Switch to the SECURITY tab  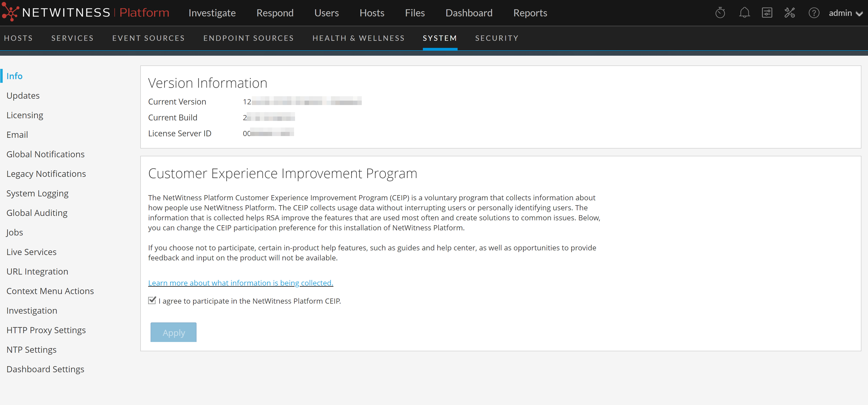coord(497,38)
